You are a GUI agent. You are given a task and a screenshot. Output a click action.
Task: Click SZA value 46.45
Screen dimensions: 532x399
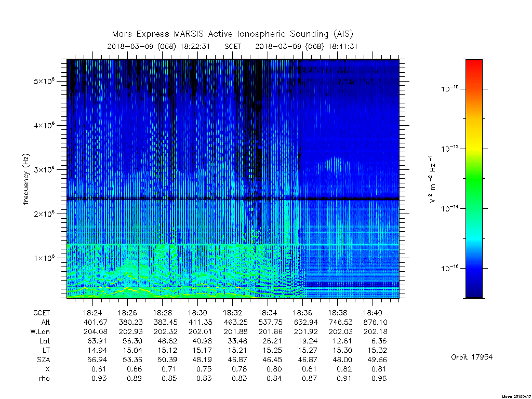click(273, 360)
